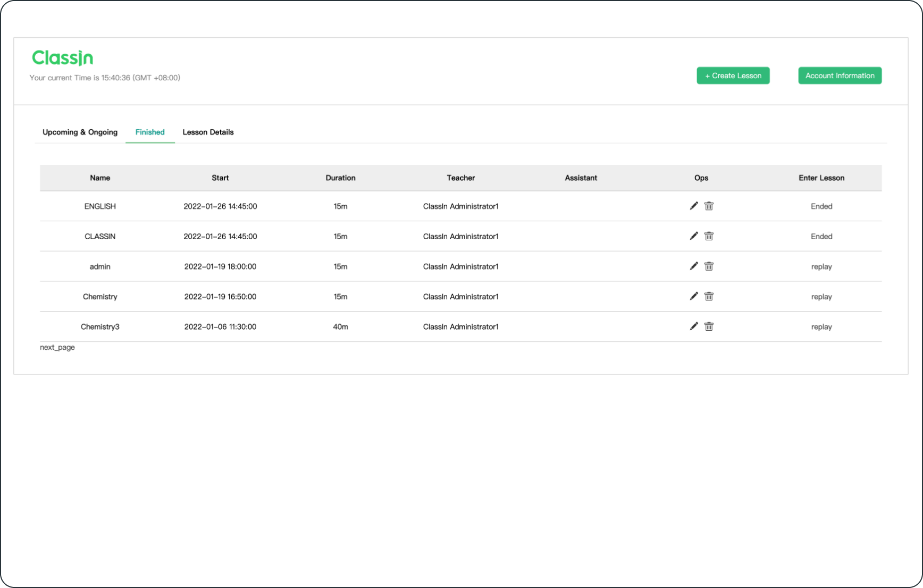The width and height of the screenshot is (923, 588).
Task: Switch to Upcoming & Ongoing tab
Action: [x=80, y=132]
